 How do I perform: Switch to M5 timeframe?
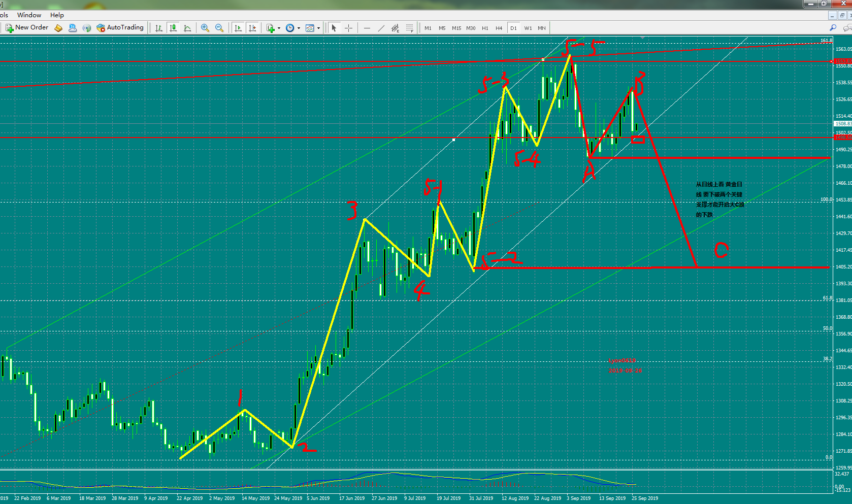(442, 28)
